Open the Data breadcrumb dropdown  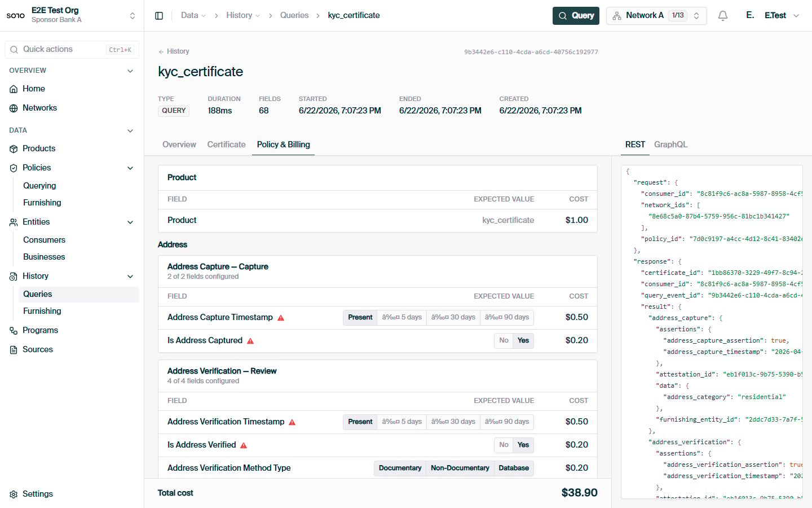(193, 16)
